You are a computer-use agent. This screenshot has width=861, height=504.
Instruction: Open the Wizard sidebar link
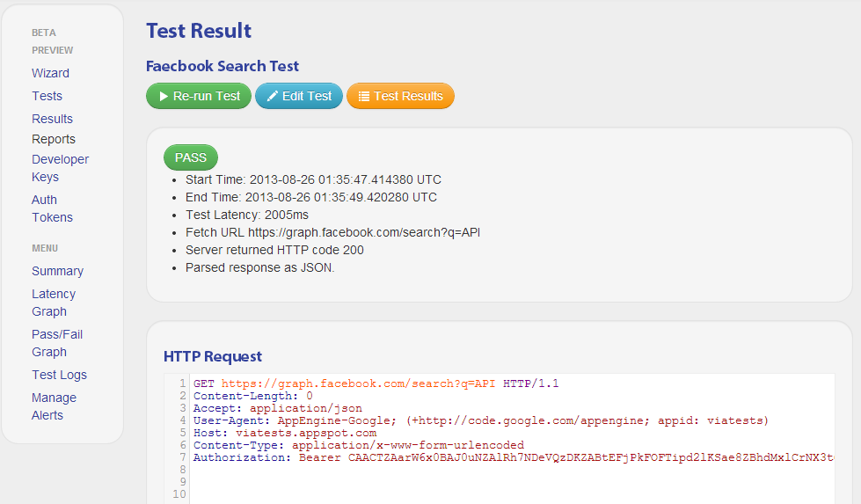coord(50,73)
